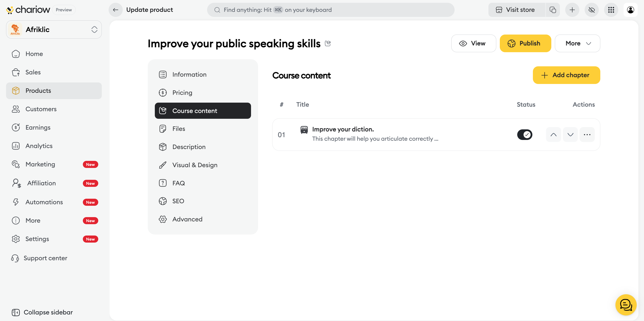Toggle the crossed-eye visibility icon

(x=591, y=10)
